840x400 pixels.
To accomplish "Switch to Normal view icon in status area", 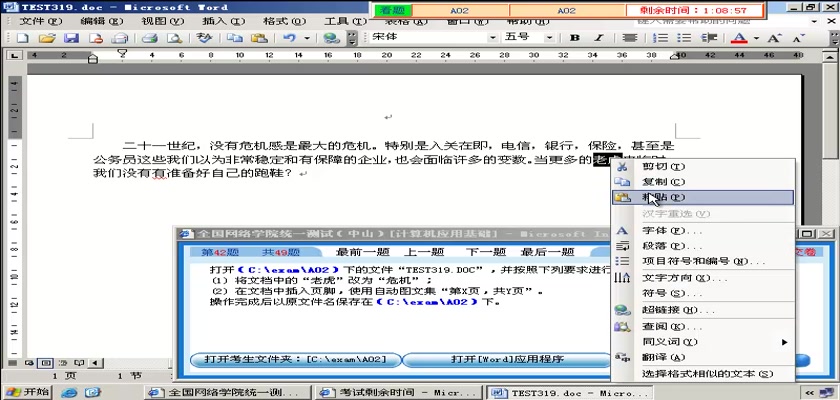I will coord(12,363).
